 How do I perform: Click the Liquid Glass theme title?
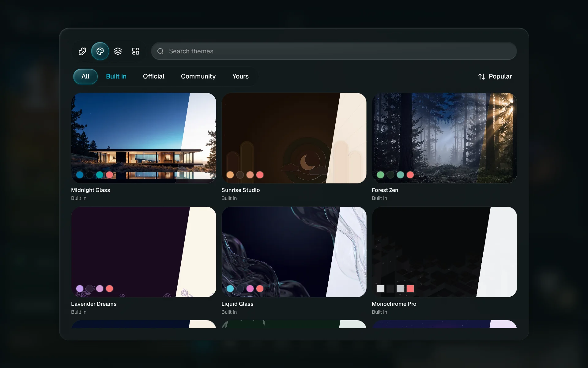click(x=237, y=304)
